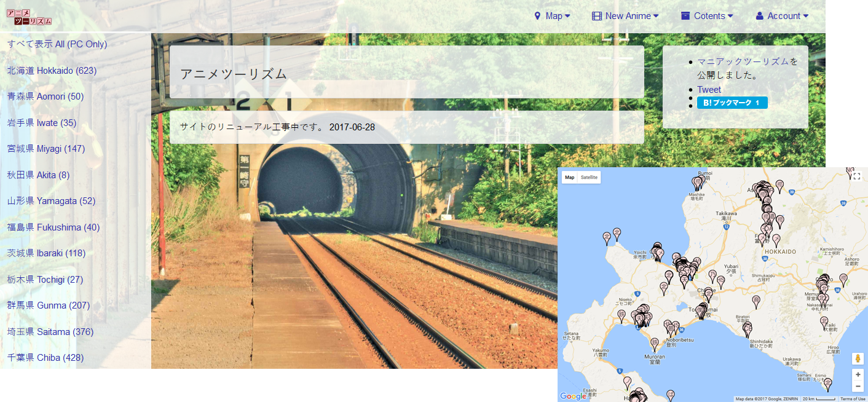The width and height of the screenshot is (868, 402).
Task: Select Hokkaido (623) in the prefecture list
Action: click(x=52, y=71)
